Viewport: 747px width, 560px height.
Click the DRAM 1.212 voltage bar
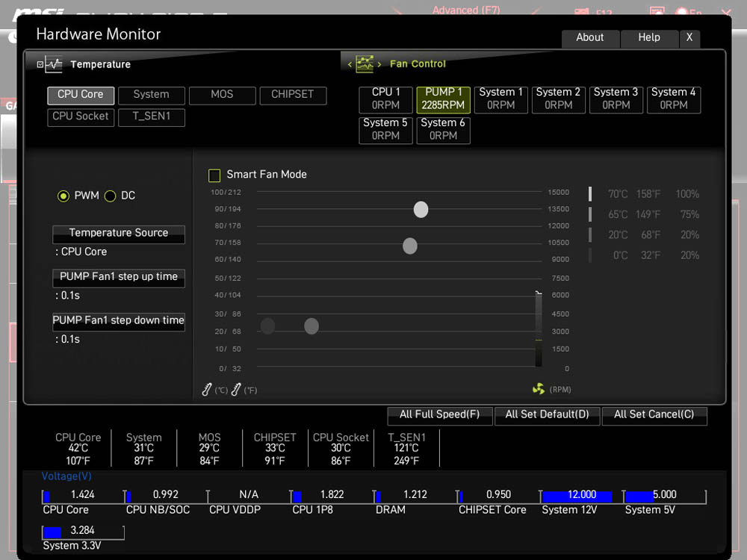[x=415, y=497]
